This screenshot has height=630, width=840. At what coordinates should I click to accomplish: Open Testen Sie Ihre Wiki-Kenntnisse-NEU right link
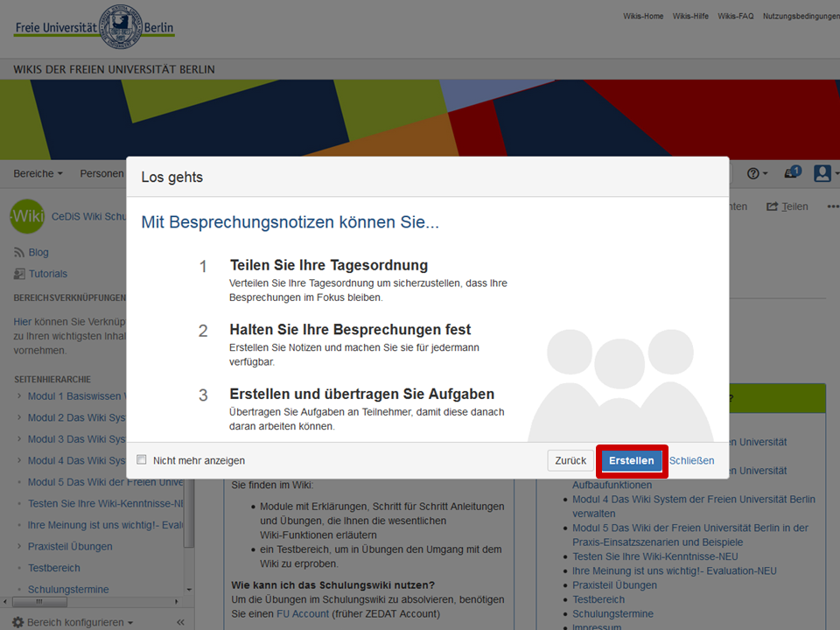[x=655, y=556]
